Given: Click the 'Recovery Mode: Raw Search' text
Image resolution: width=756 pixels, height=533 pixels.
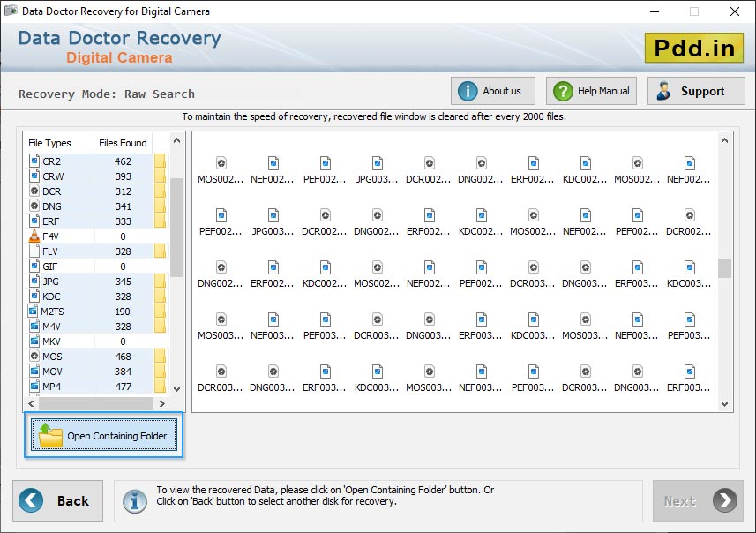Looking at the screenshot, I should (x=107, y=94).
